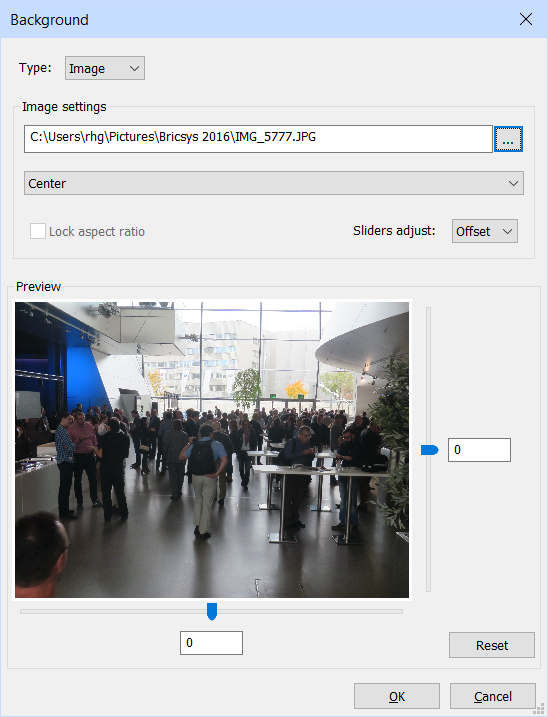The image size is (548, 717).
Task: Click the horizontal slider track right of the thumb
Action: coord(310,611)
